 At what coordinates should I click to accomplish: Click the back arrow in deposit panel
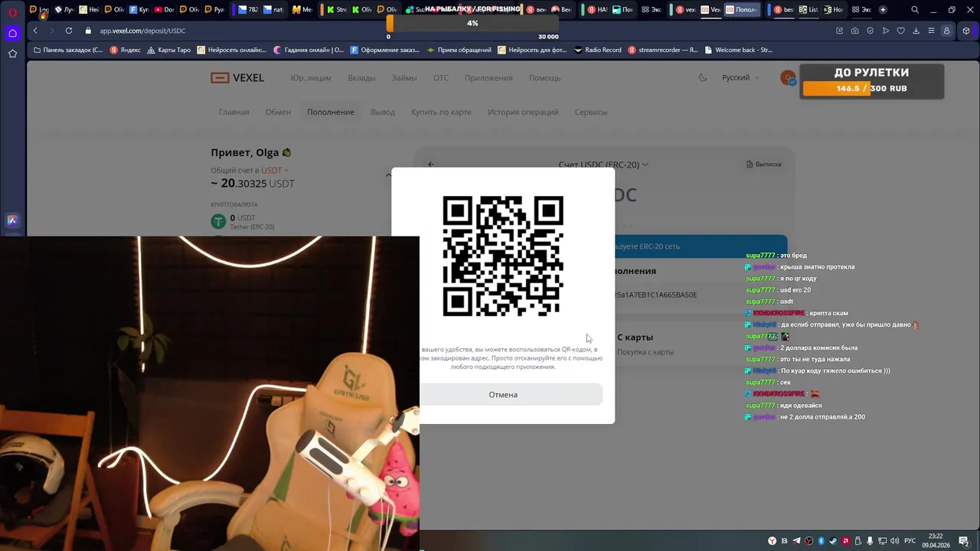[x=431, y=165]
